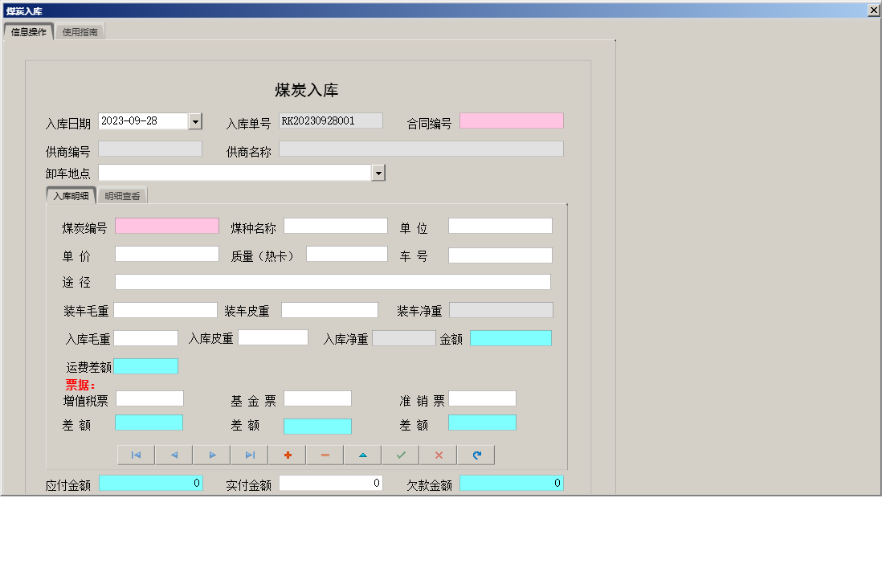The image size is (882, 588).
Task: Delete the current record with the minus icon
Action: [x=325, y=455]
